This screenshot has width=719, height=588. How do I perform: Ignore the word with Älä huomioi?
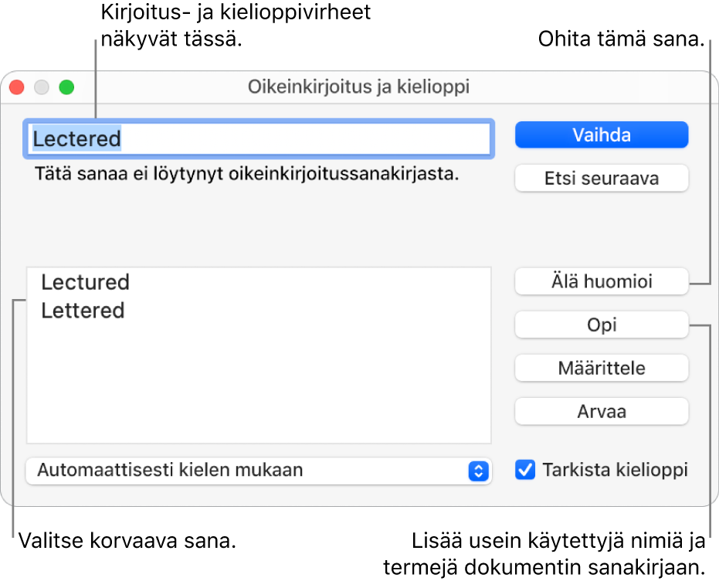(601, 282)
